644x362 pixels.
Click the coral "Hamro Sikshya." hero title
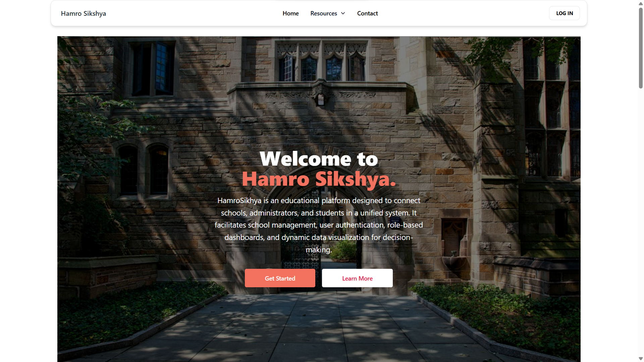[319, 179]
